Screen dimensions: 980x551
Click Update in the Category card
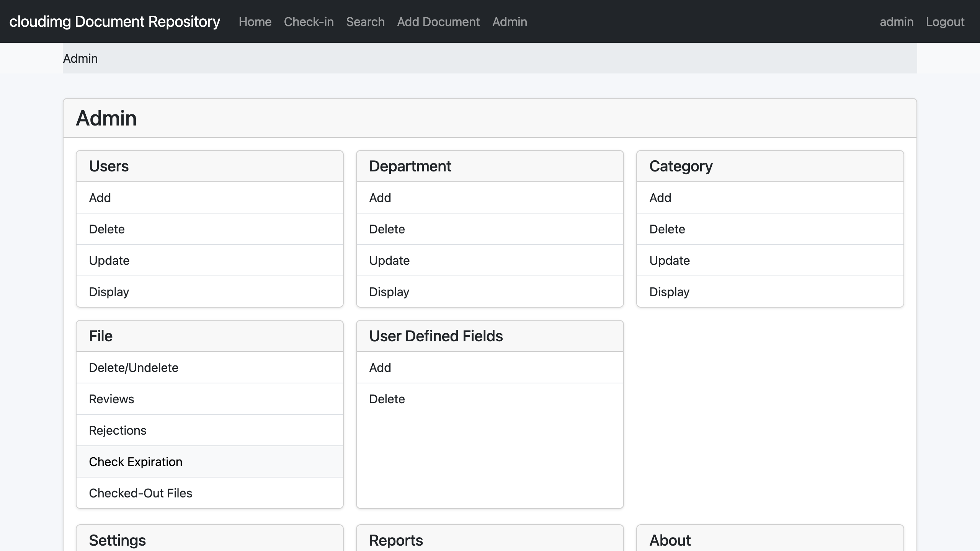pos(770,261)
